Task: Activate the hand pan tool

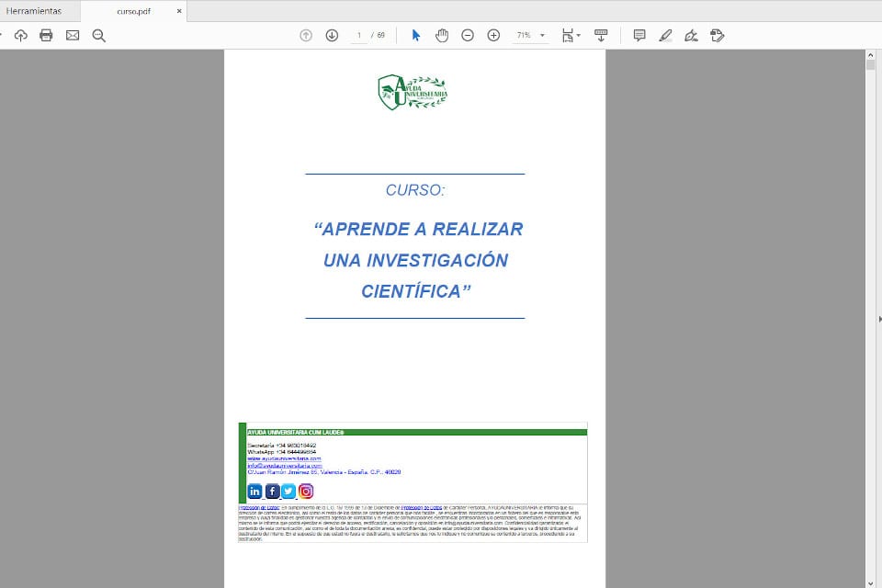Action: tap(441, 35)
